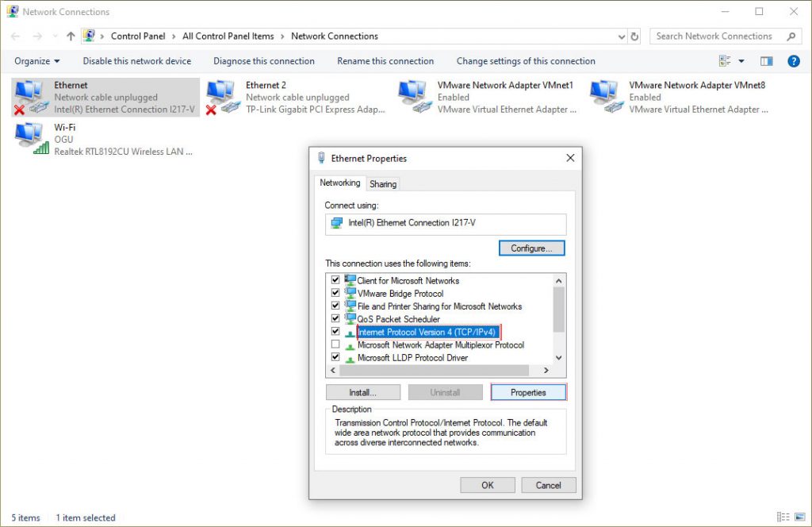
Task: Click the Install button
Action: coord(363,392)
